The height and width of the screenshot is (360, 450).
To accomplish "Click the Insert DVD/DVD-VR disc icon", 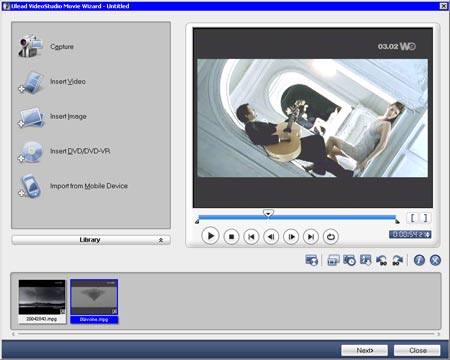I will 31,152.
